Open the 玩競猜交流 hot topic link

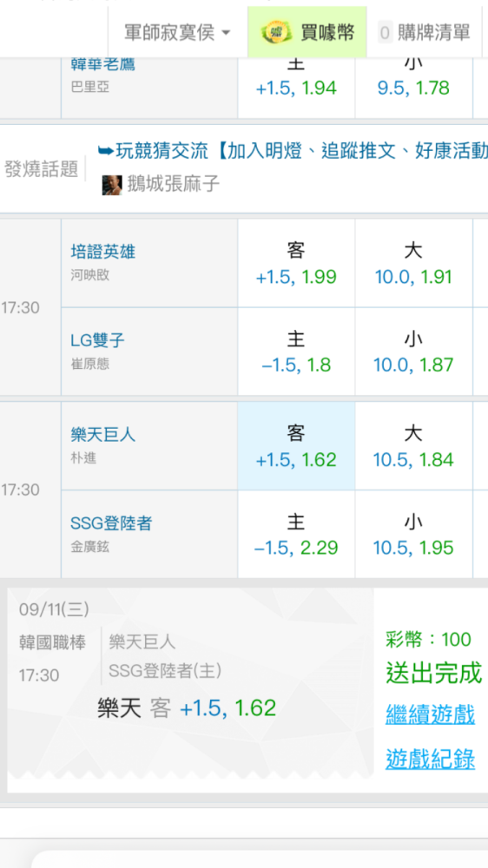[293, 151]
